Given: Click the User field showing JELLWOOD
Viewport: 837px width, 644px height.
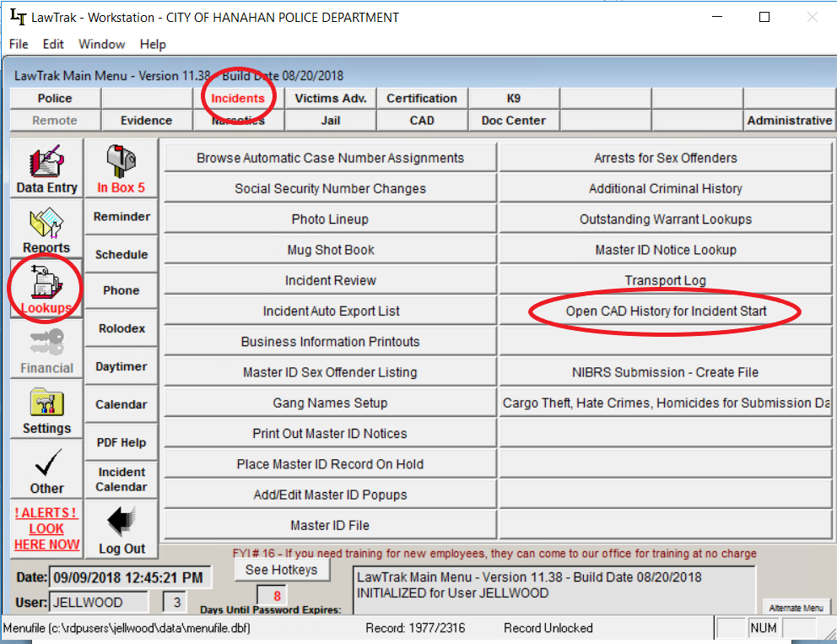Looking at the screenshot, I should coord(99,603).
